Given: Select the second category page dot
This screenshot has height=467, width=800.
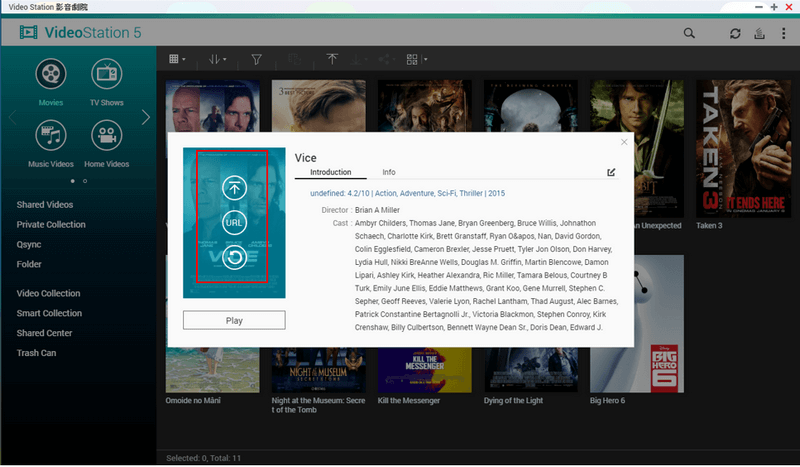Looking at the screenshot, I should (x=85, y=181).
